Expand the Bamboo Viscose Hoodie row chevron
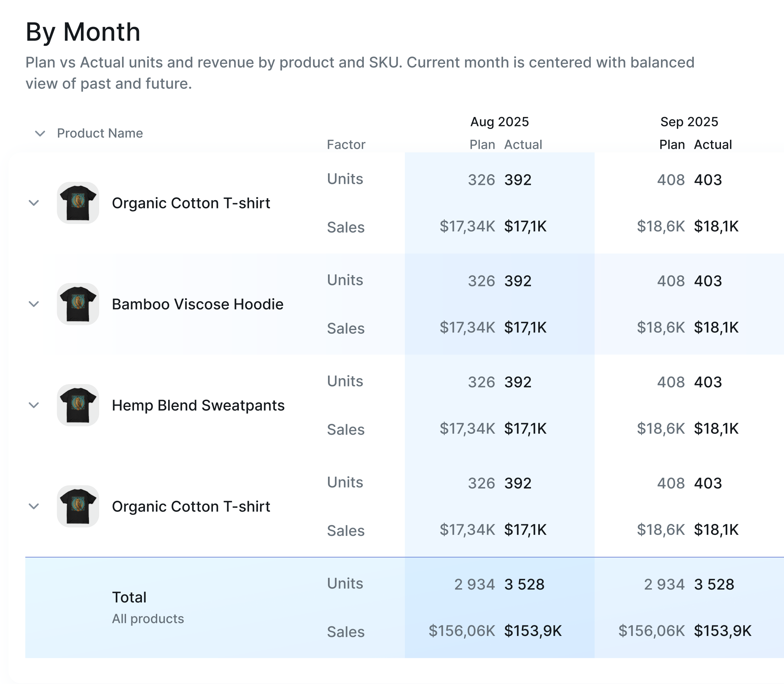The image size is (784, 684). click(x=34, y=304)
